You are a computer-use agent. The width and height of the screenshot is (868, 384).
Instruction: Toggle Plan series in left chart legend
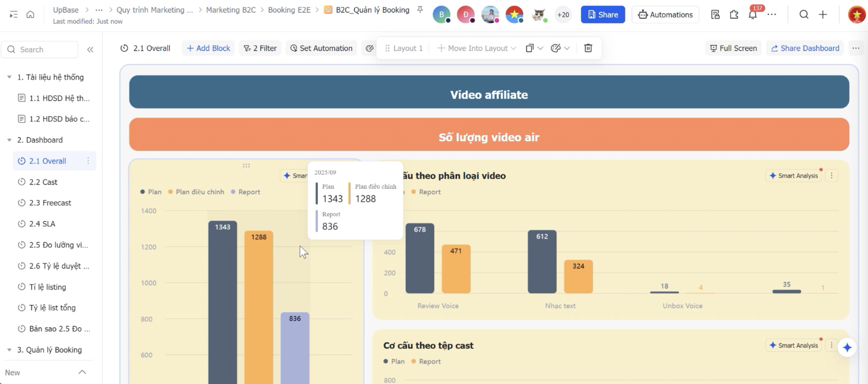(x=151, y=192)
